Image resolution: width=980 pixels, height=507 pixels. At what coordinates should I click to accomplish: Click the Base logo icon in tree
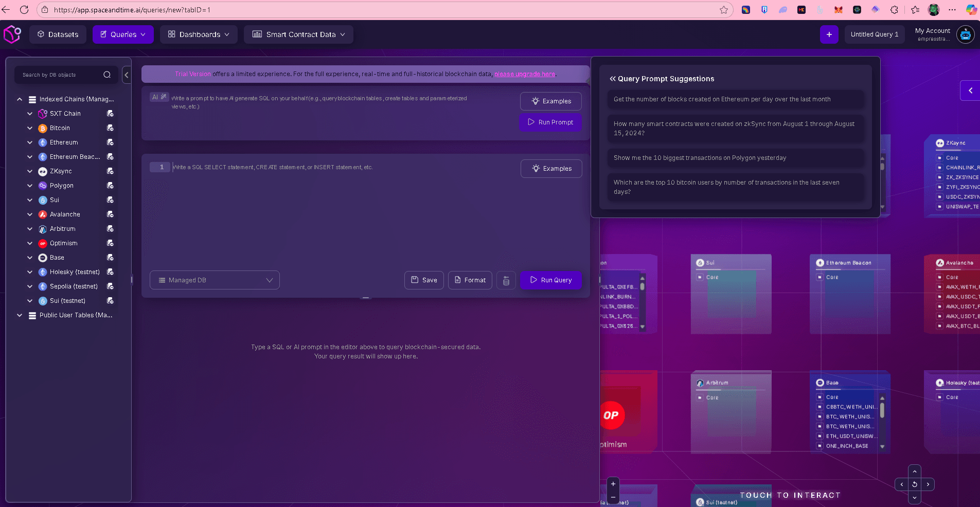[x=43, y=258]
